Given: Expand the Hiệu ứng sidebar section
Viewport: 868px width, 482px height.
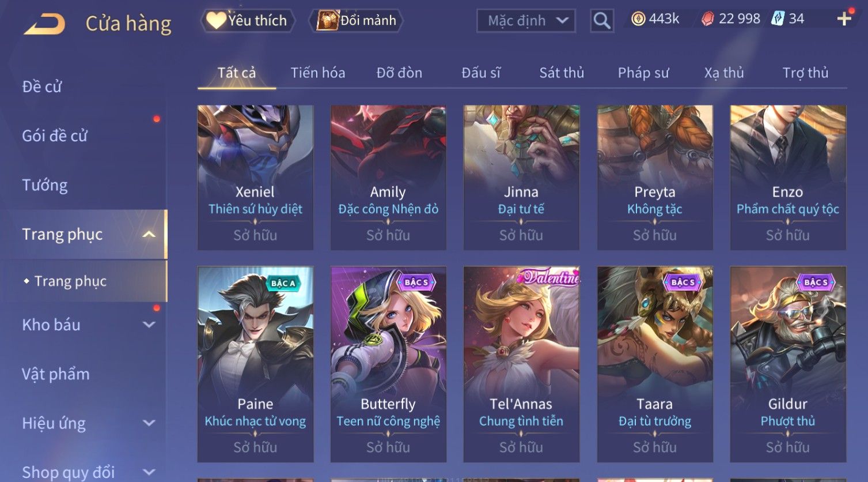Looking at the screenshot, I should (149, 423).
